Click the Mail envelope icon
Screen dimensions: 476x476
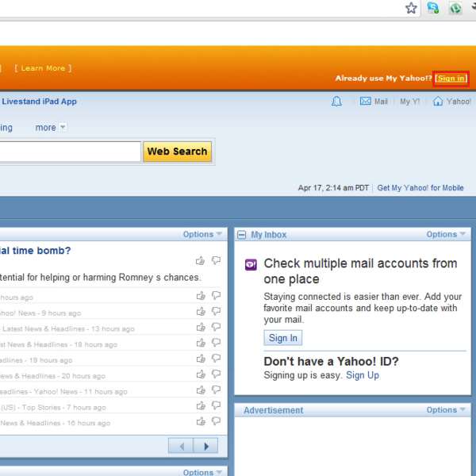366,101
